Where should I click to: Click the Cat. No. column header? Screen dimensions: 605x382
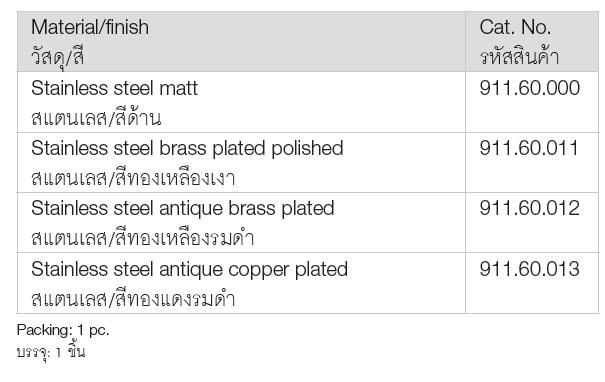coord(515,27)
